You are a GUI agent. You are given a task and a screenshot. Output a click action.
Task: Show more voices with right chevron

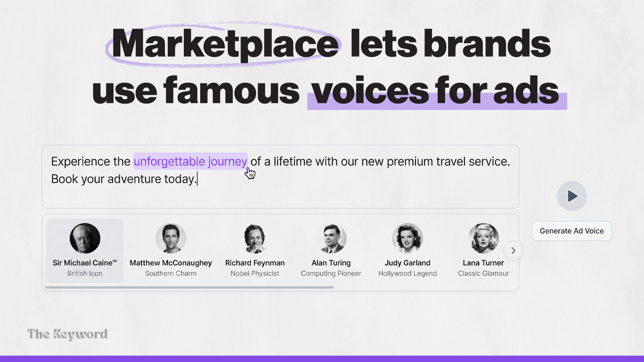513,250
